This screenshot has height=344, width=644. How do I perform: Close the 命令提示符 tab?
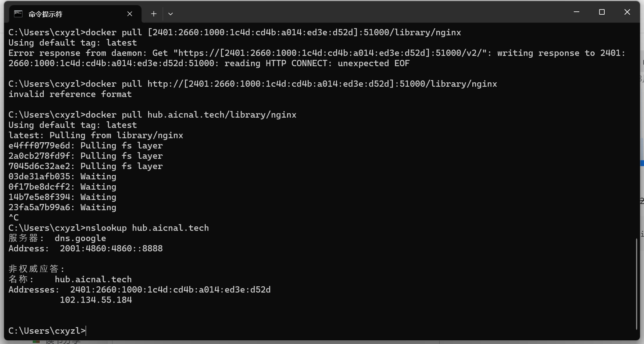tap(130, 14)
